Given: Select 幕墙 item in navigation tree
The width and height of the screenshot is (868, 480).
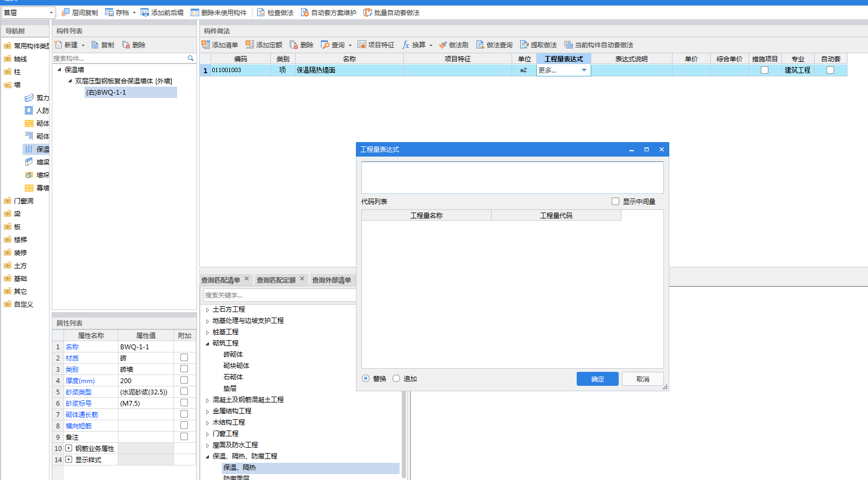Looking at the screenshot, I should coord(37,188).
